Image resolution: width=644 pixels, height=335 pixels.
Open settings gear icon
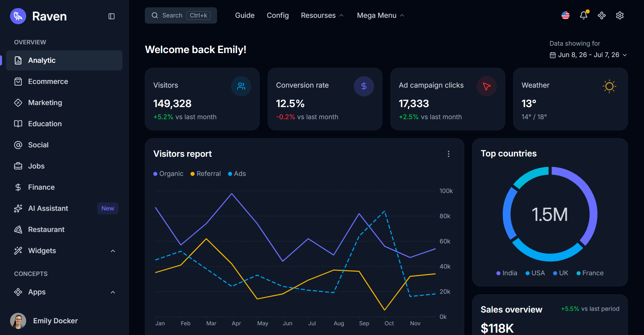click(x=620, y=15)
